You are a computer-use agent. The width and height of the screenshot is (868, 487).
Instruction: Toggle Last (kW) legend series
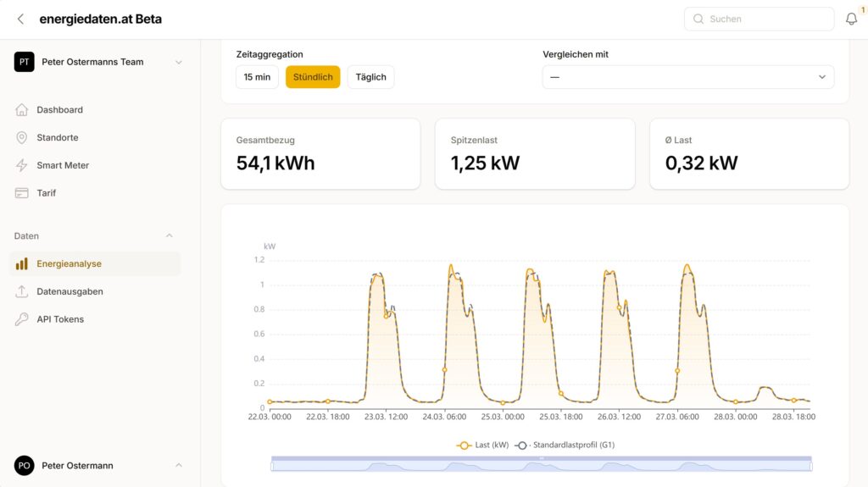tap(483, 445)
